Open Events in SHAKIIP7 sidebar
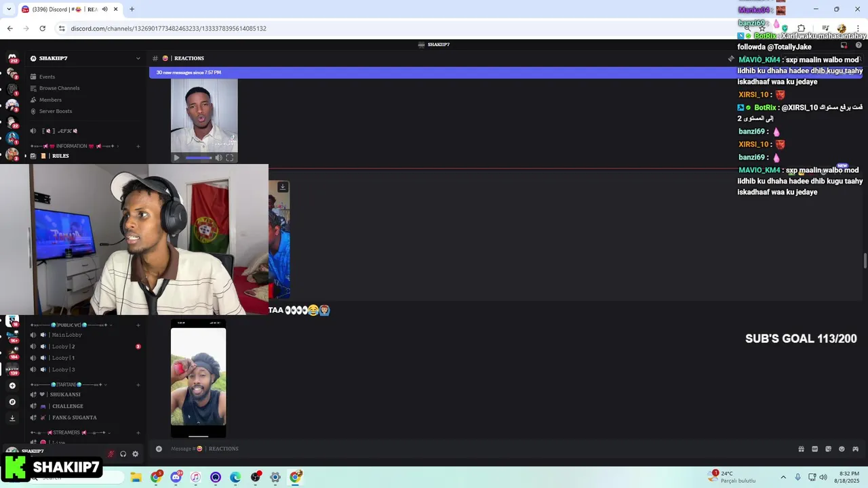 coord(47,77)
